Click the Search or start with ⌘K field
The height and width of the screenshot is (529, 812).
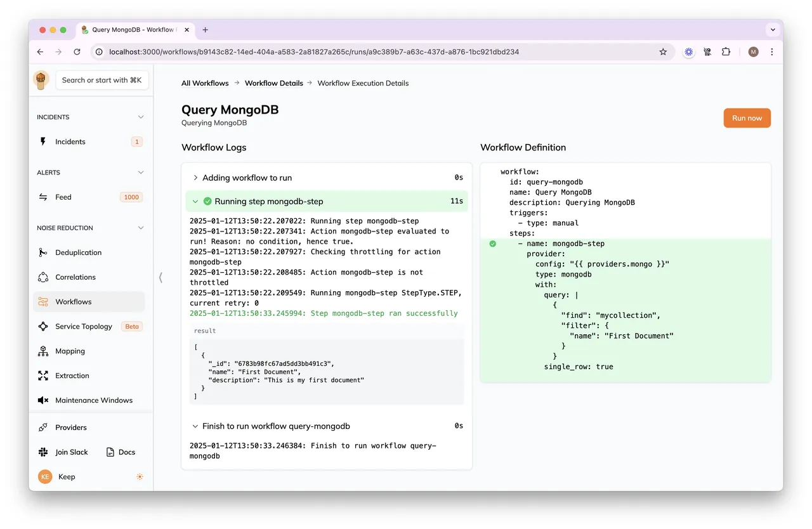pyautogui.click(x=102, y=80)
